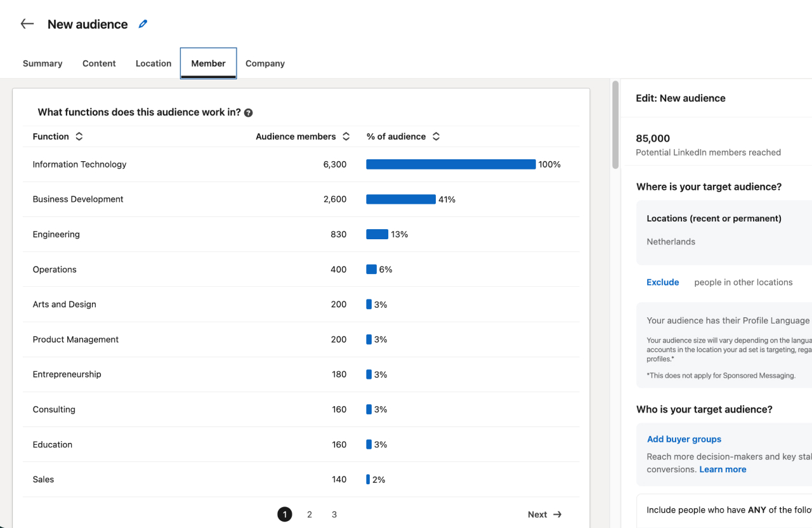Screen dimensions: 812x528
Task: Click the Entrepreneurship row label
Action: tap(67, 374)
